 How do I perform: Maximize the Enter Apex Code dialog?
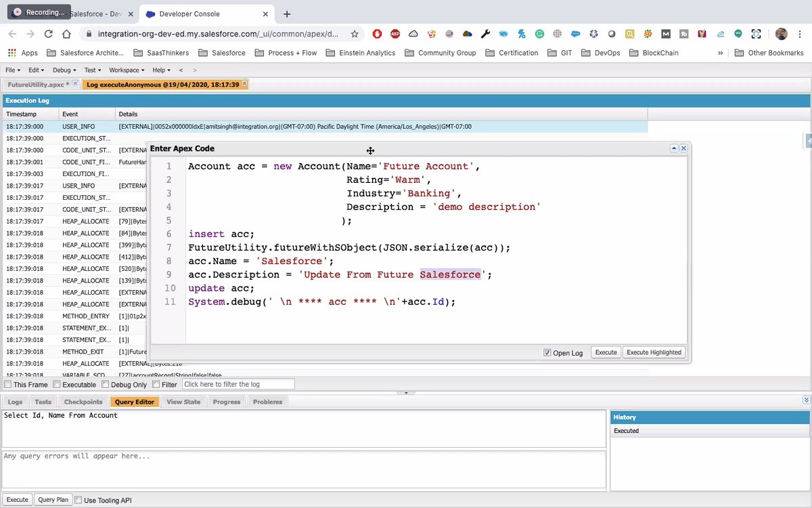pyautogui.click(x=674, y=148)
